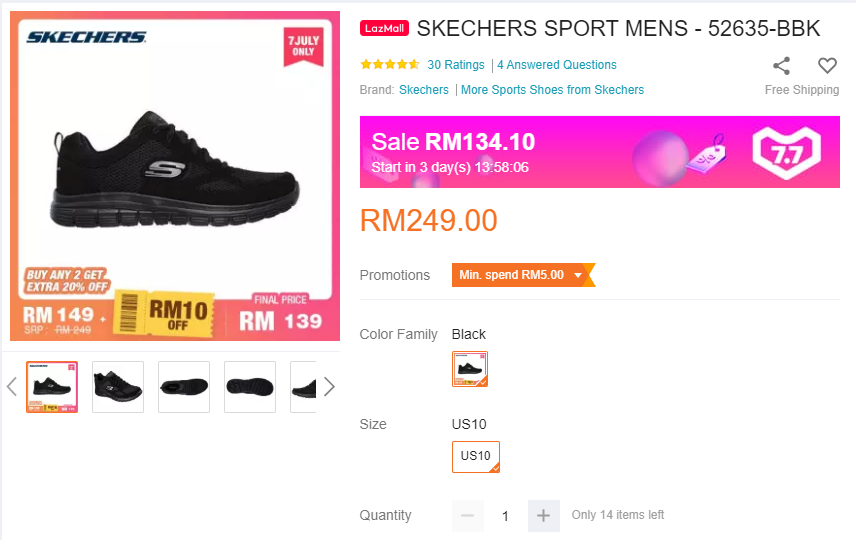Open the Skechers brand link

(424, 90)
